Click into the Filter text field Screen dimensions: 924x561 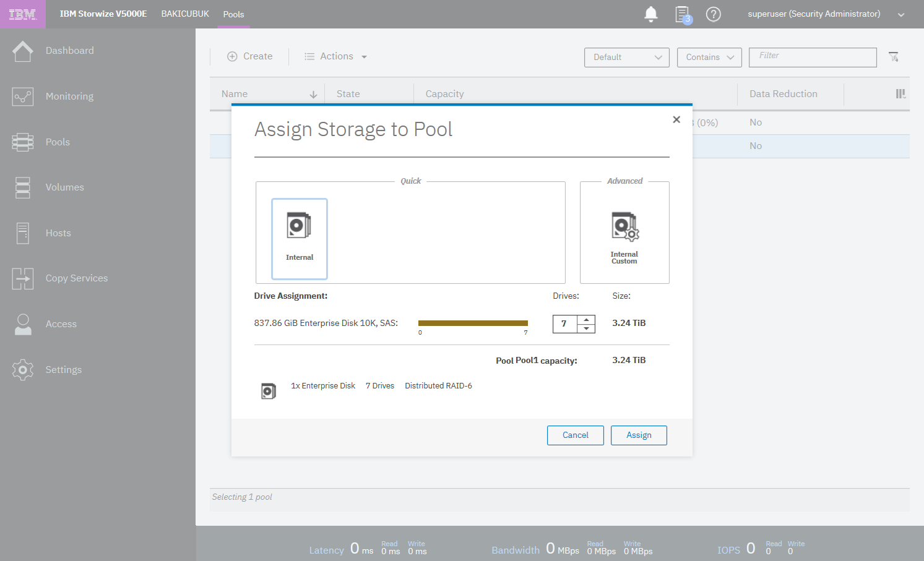[813, 57]
